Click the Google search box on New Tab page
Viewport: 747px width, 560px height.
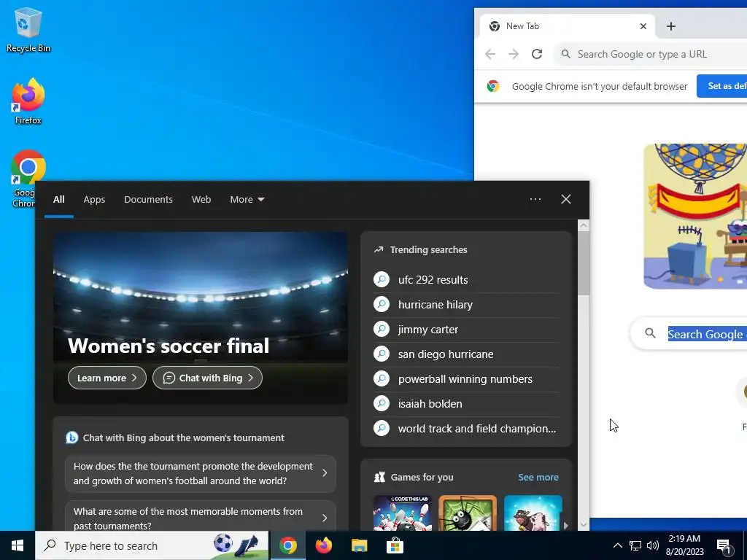pos(689,334)
